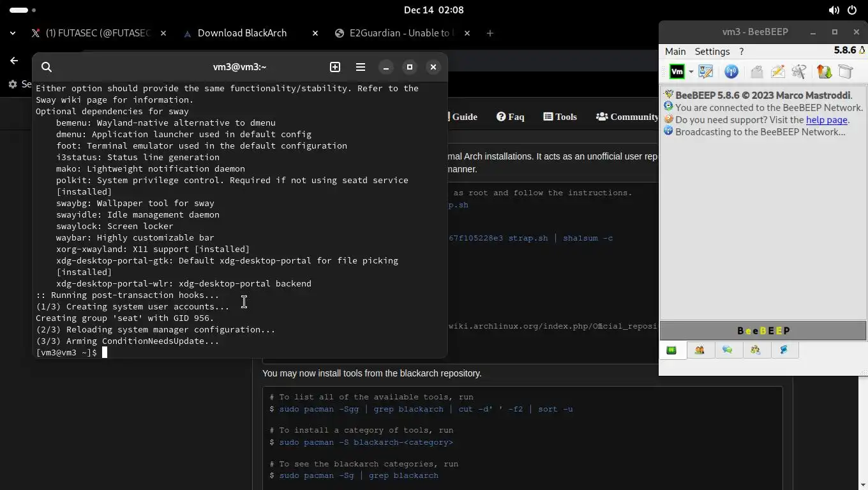Image resolution: width=868 pixels, height=490 pixels.
Task: Close the E2Guardian browser tab
Action: point(467,33)
